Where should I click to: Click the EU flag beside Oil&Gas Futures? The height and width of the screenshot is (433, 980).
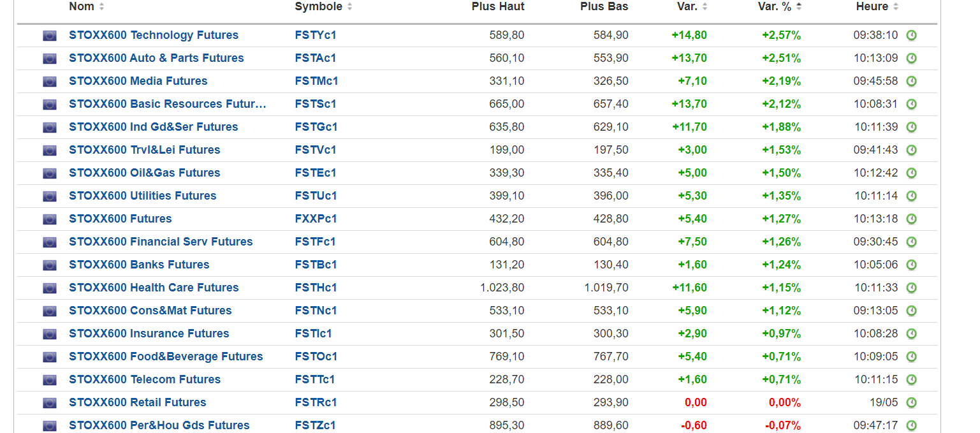tap(50, 173)
